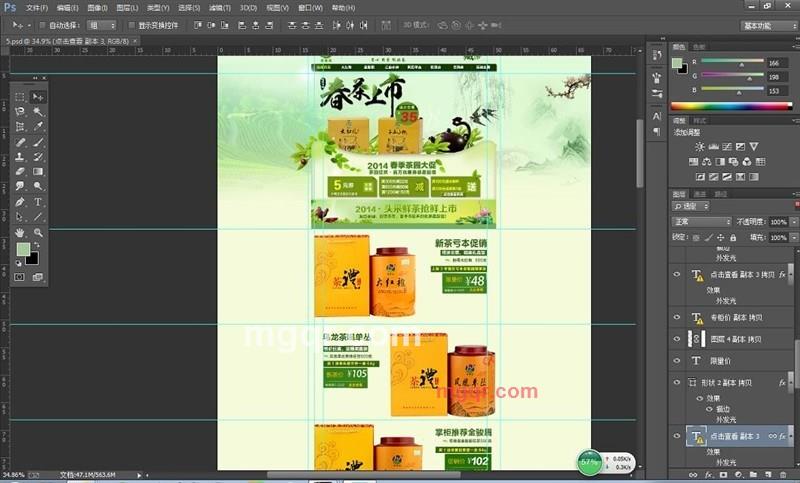Switch to the 通道 tab
Screen dimensions: 800x483
coord(700,194)
